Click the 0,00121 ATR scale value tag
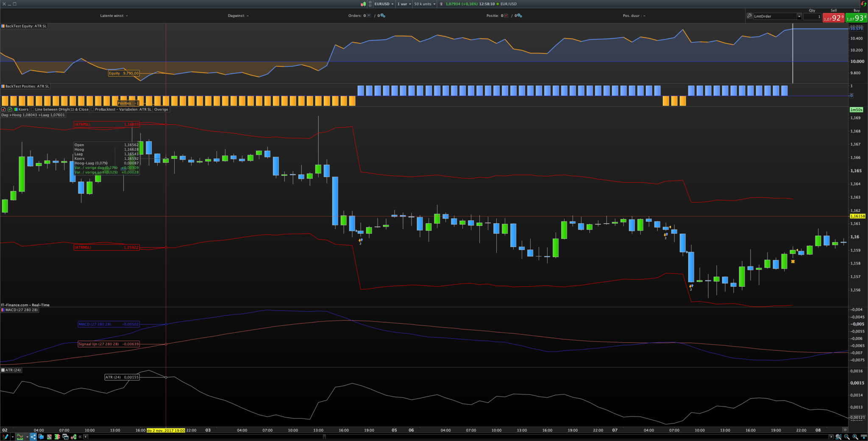868x441 pixels. pyautogui.click(x=857, y=418)
